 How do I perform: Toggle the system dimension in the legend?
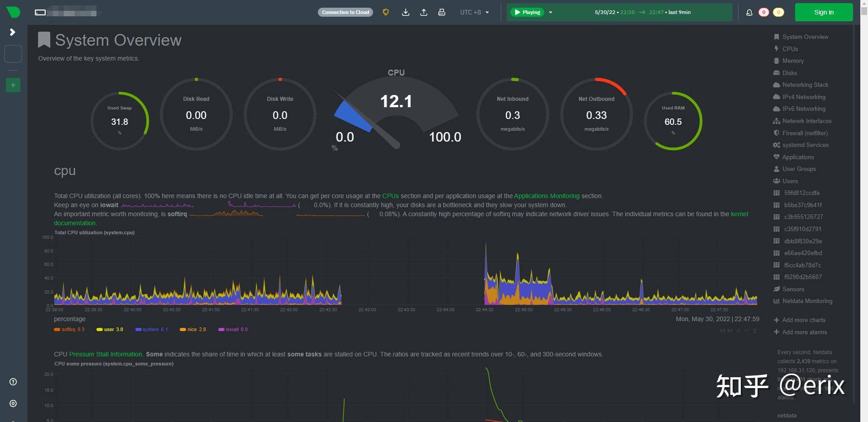point(152,329)
